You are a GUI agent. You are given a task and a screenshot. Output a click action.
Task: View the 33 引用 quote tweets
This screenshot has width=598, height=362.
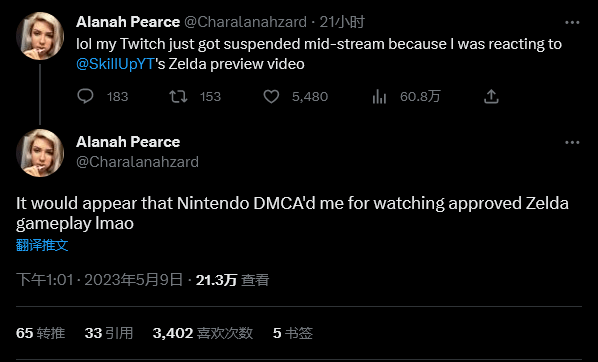coord(109,333)
